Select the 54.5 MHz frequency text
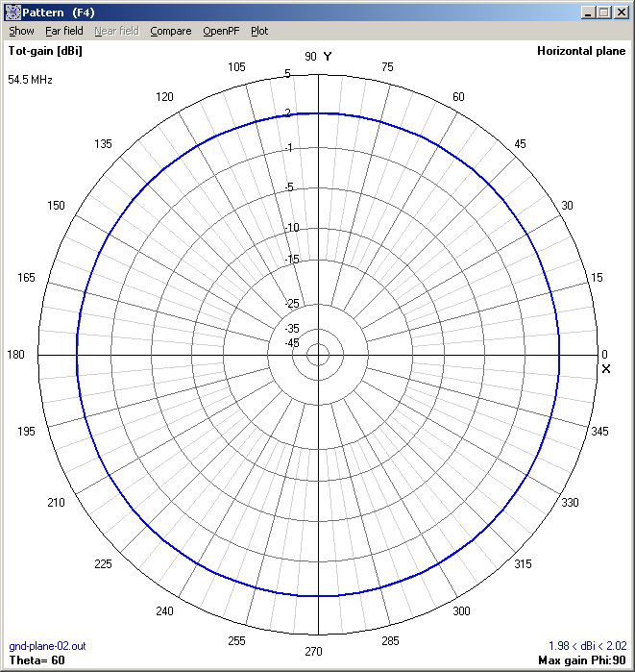 click(30, 79)
